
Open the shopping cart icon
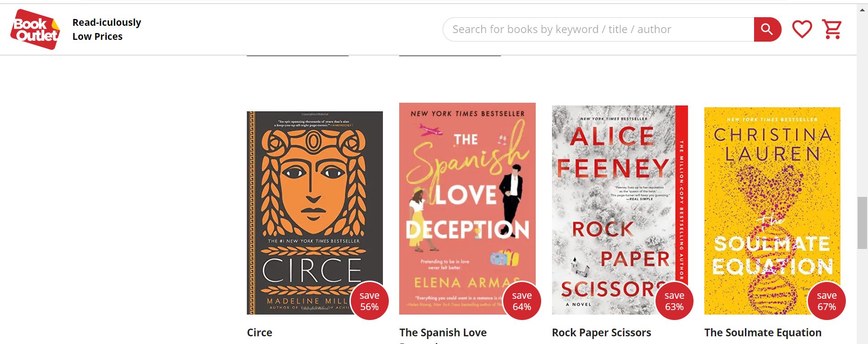tap(832, 29)
